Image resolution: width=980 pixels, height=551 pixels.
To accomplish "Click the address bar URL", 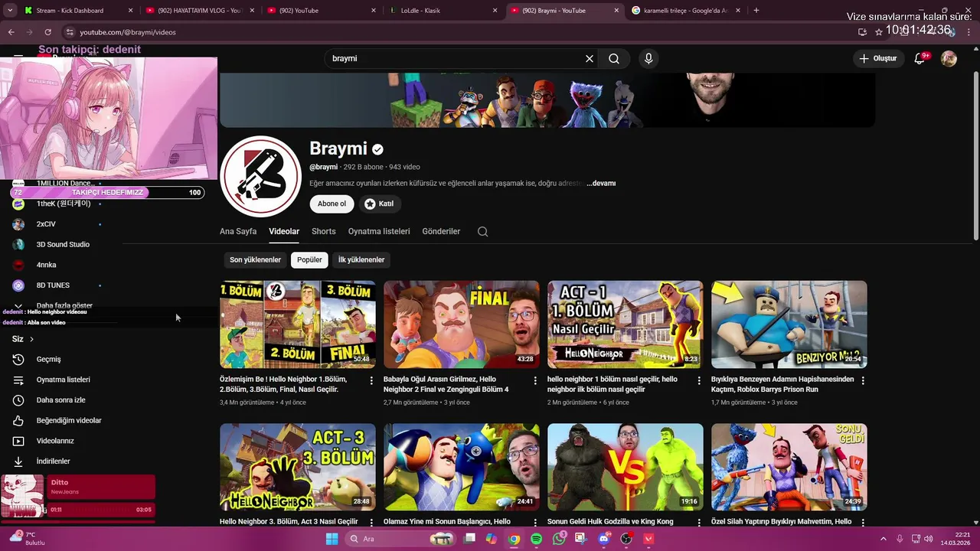I will (128, 32).
